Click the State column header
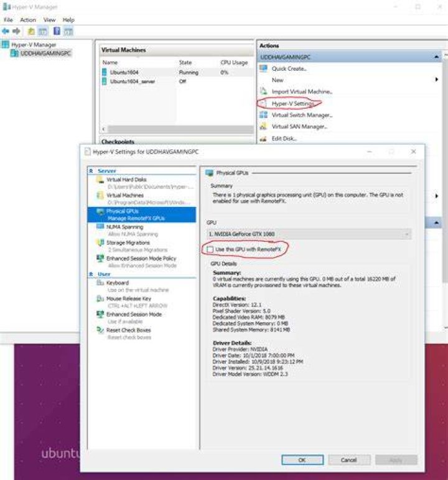 [x=185, y=62]
